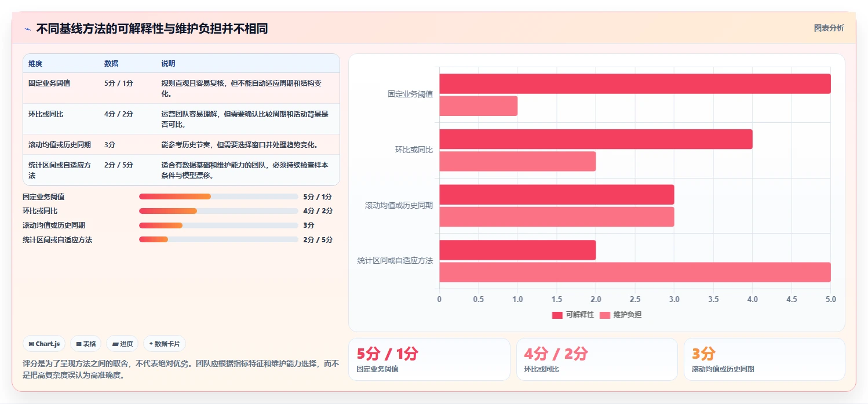Click the title 不同基线方法的可解释性与维护负担并不相同
868x404 pixels.
pos(152,29)
